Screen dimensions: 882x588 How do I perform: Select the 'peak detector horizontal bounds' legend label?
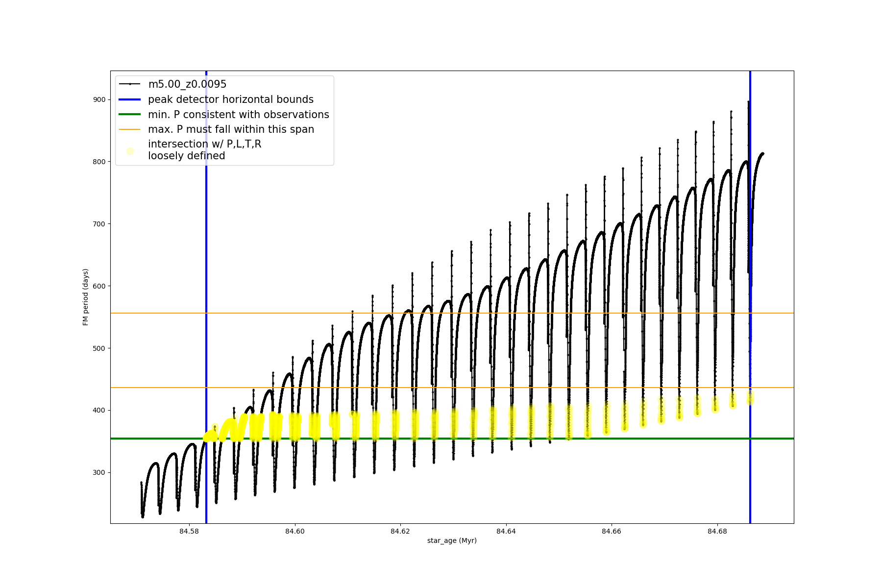click(231, 99)
